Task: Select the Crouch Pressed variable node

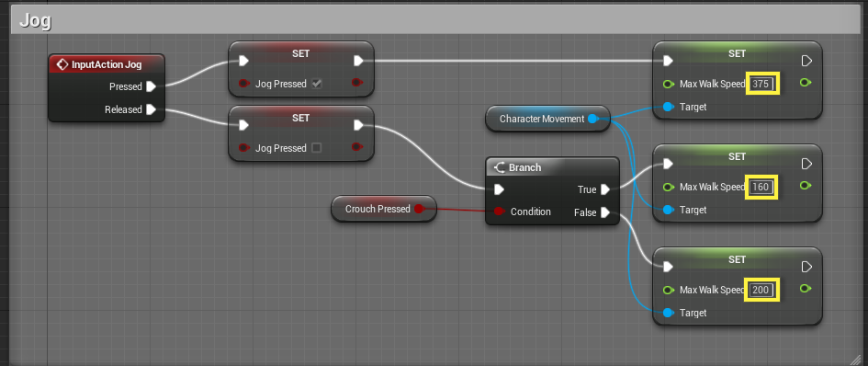Action: pyautogui.click(x=384, y=209)
